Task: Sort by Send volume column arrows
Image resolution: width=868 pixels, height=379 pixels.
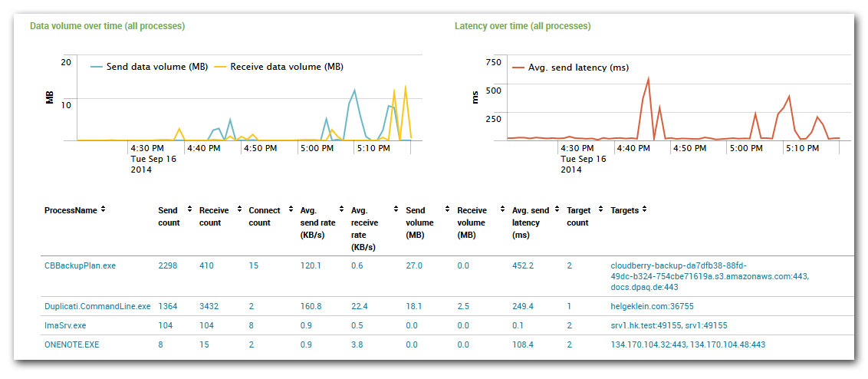Action: [x=447, y=210]
